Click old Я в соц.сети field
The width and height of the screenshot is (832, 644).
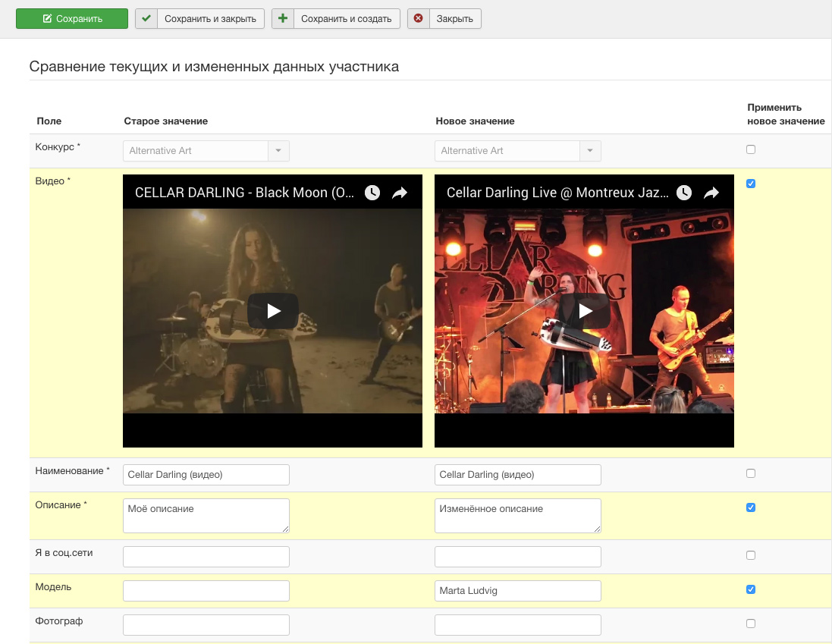(206, 557)
